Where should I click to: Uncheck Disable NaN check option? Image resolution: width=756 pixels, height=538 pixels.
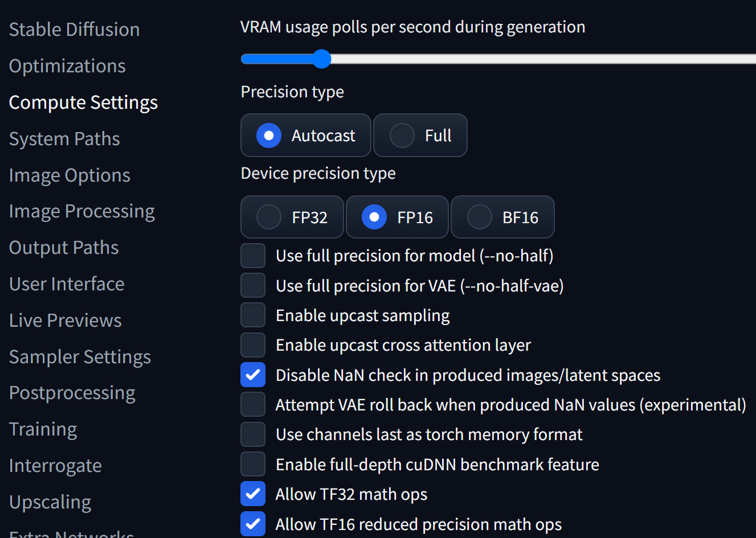coord(253,375)
